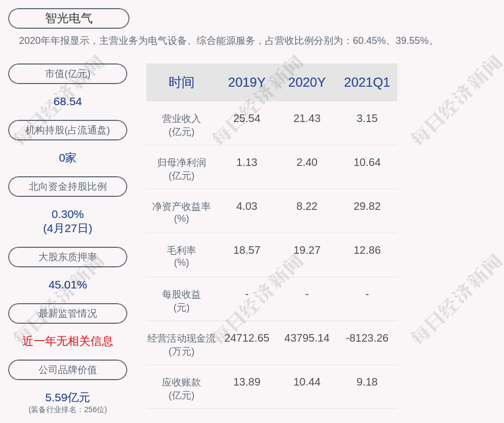504x423 pixels.
Task: Click net profit value 1.13
Action: 247,162
